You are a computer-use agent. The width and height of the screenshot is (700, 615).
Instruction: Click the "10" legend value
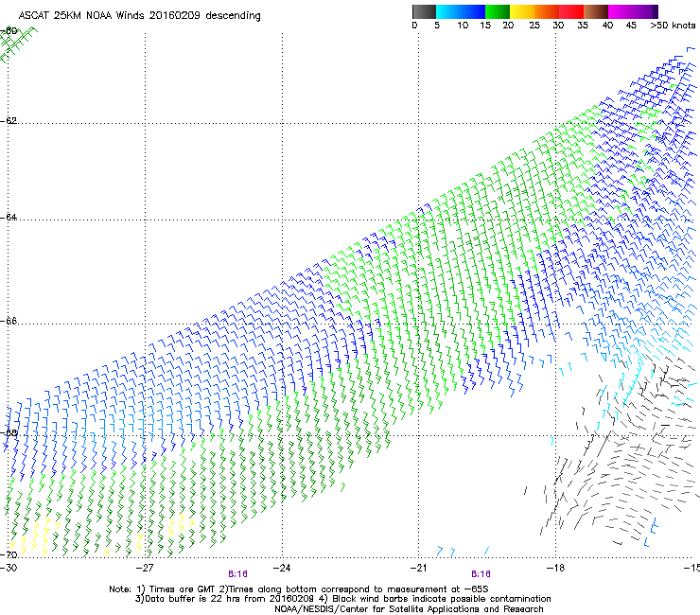(463, 26)
